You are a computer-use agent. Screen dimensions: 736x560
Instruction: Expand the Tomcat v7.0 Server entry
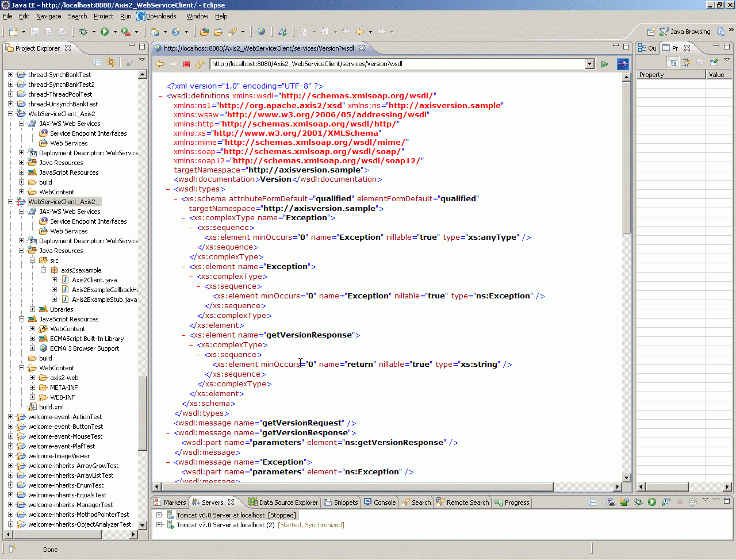[x=159, y=525]
